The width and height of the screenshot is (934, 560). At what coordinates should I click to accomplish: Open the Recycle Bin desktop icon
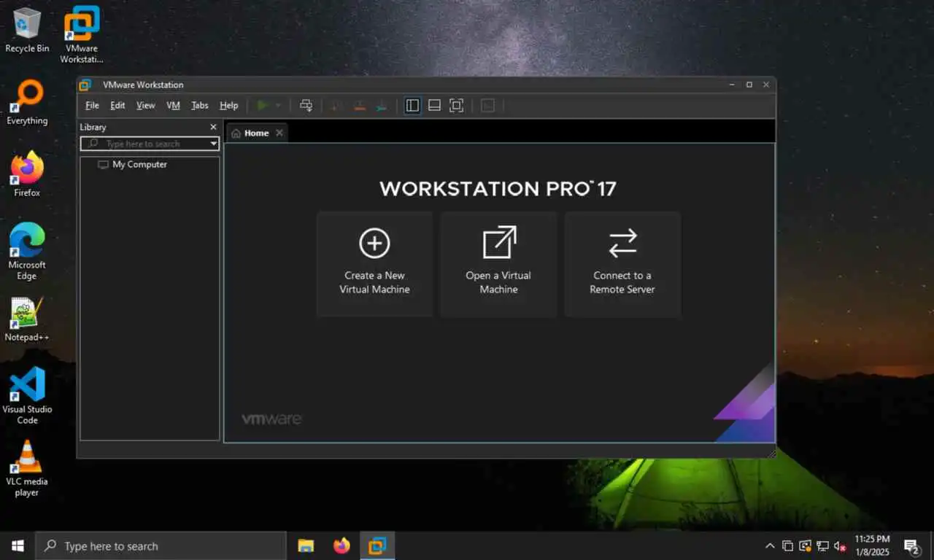(27, 31)
